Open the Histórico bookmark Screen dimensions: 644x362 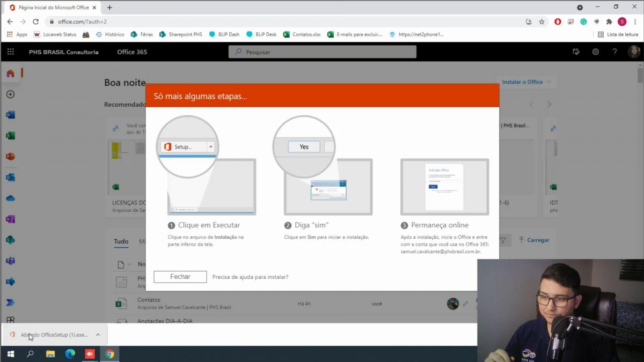click(110, 34)
